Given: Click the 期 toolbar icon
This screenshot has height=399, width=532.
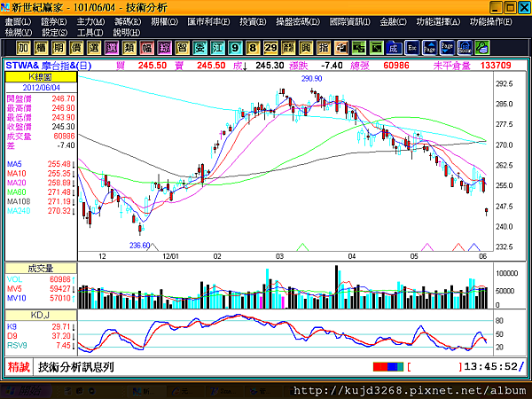Looking at the screenshot, I should click(59, 48).
